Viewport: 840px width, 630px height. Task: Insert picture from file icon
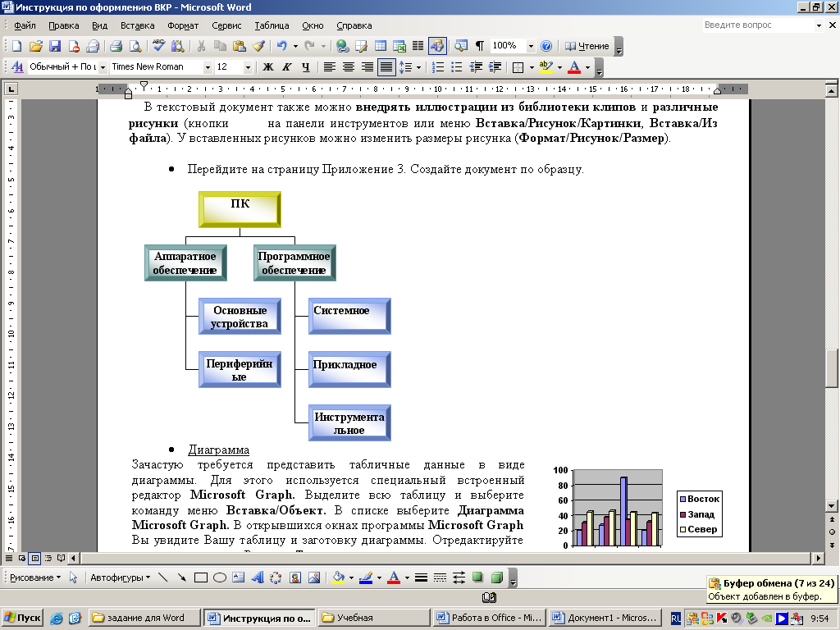[314, 577]
